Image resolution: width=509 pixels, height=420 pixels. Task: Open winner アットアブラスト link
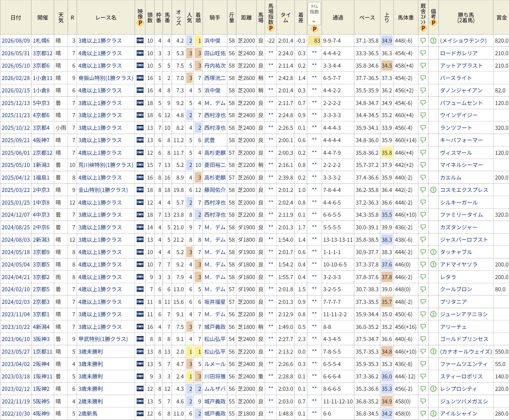[x=461, y=66]
